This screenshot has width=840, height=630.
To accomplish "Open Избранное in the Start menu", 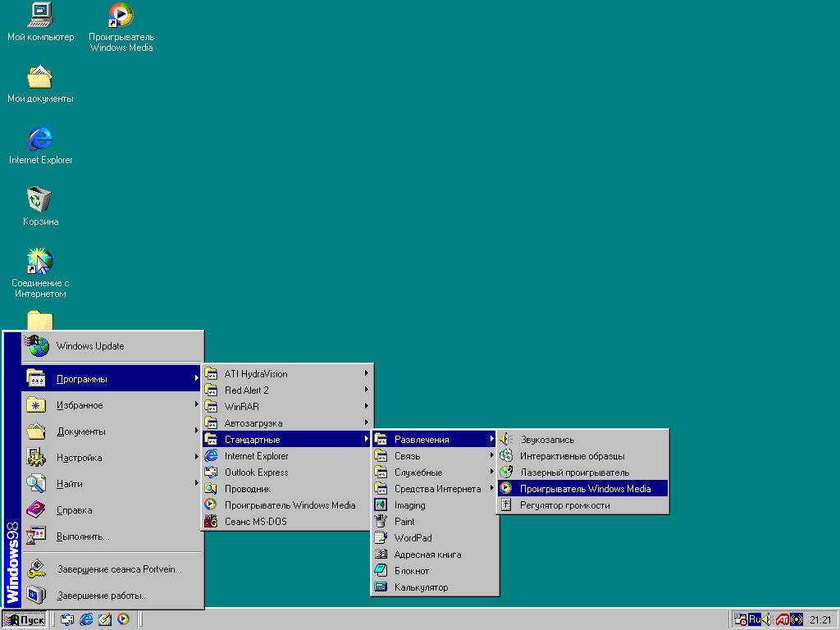I will tap(112, 404).
